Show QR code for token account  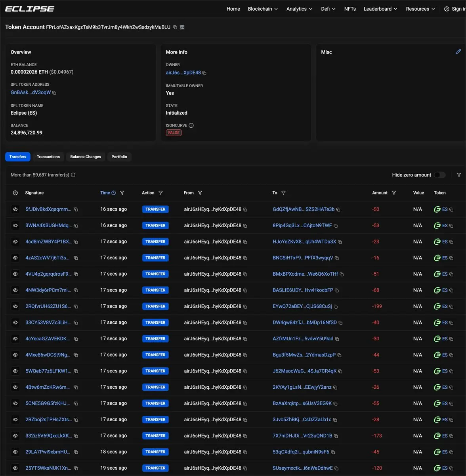182,27
